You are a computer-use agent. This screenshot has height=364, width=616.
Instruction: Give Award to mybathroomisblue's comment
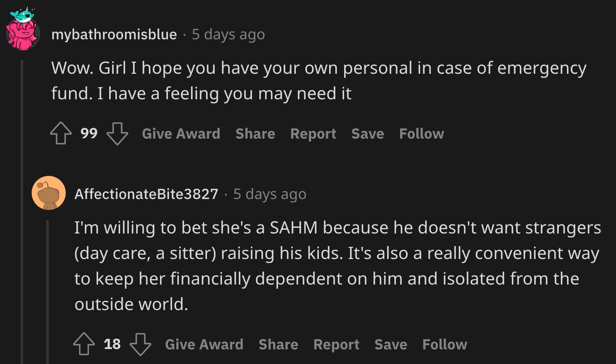181,134
